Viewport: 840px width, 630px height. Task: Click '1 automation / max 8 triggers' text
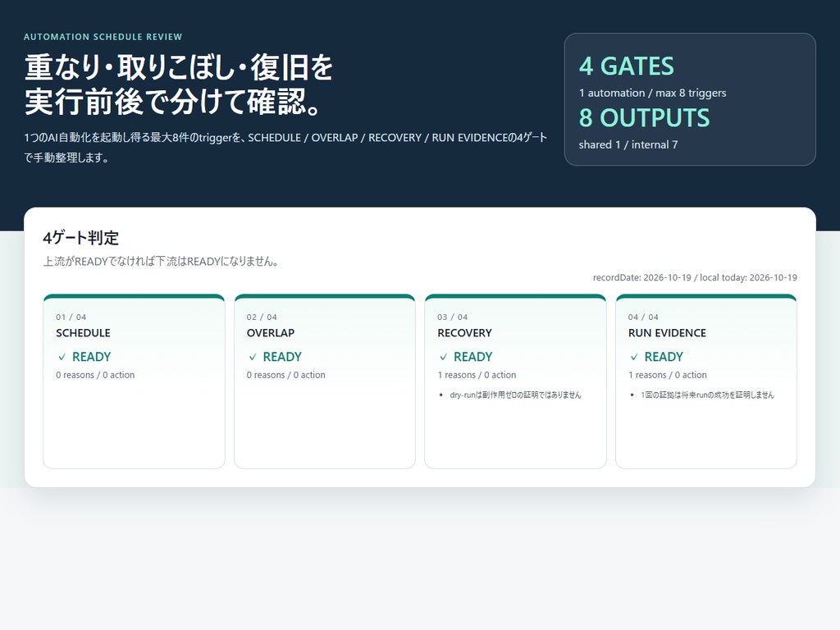(x=652, y=94)
